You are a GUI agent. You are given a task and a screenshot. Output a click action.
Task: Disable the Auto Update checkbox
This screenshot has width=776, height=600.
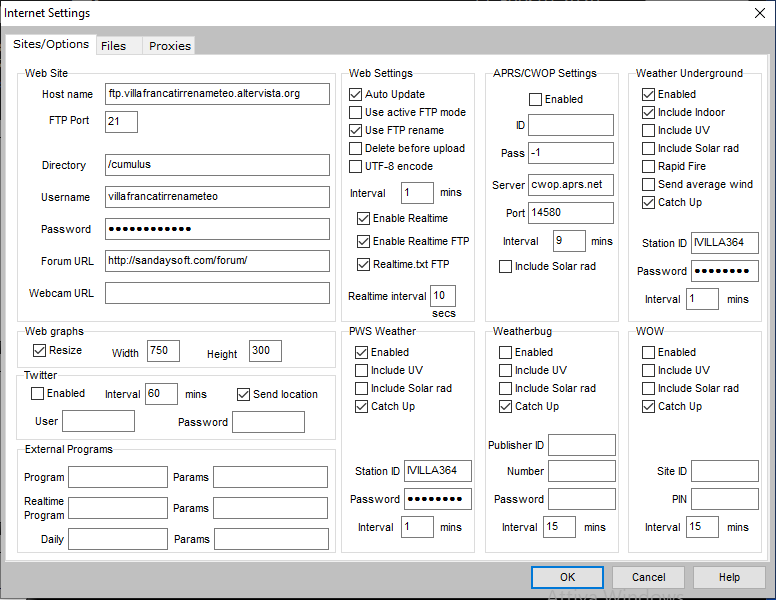pos(356,94)
